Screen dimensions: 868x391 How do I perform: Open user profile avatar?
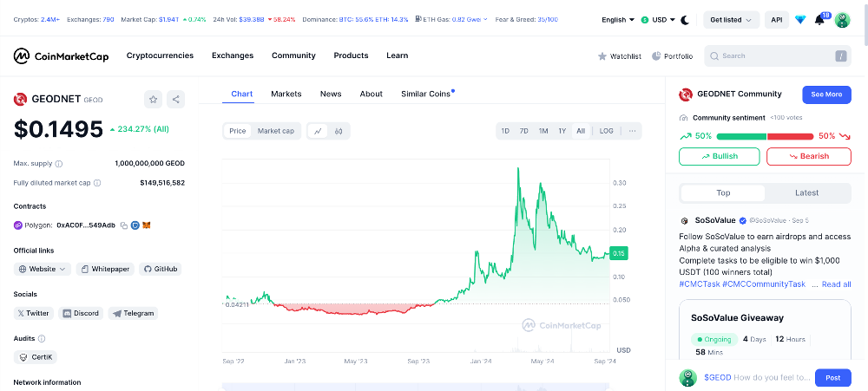coord(843,20)
